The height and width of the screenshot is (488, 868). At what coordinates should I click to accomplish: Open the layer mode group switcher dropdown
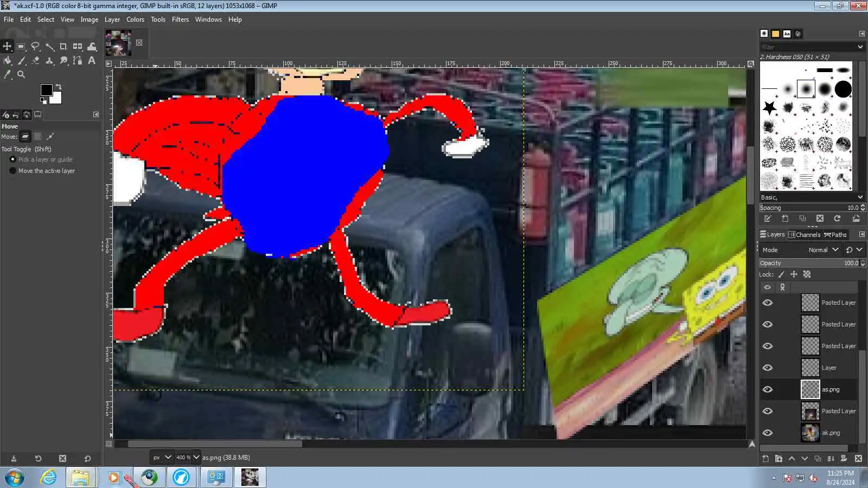(854, 250)
